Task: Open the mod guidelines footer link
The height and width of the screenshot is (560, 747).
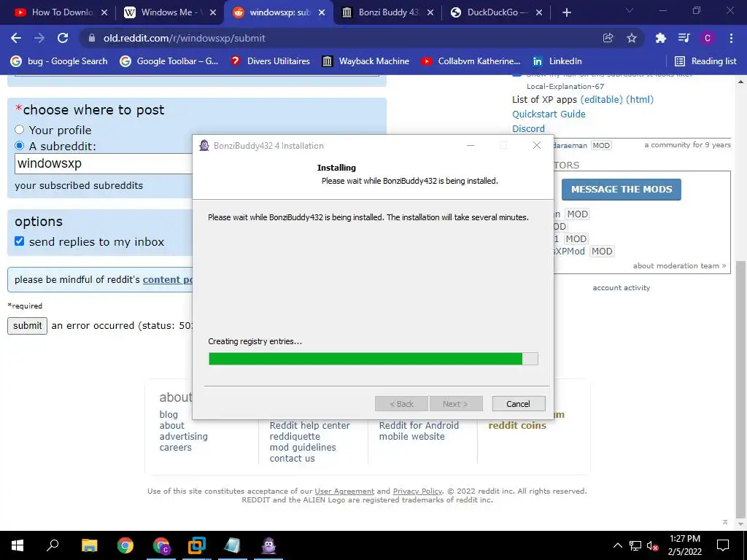Action: tap(303, 447)
